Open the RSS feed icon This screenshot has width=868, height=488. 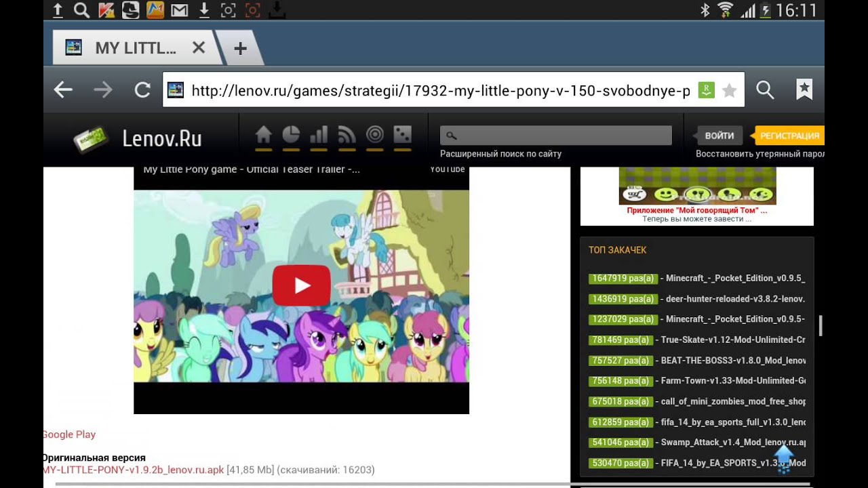click(x=347, y=136)
